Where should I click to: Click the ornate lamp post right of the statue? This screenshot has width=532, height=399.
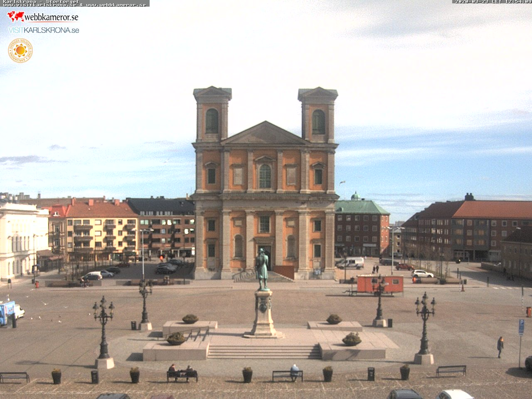tap(424, 324)
